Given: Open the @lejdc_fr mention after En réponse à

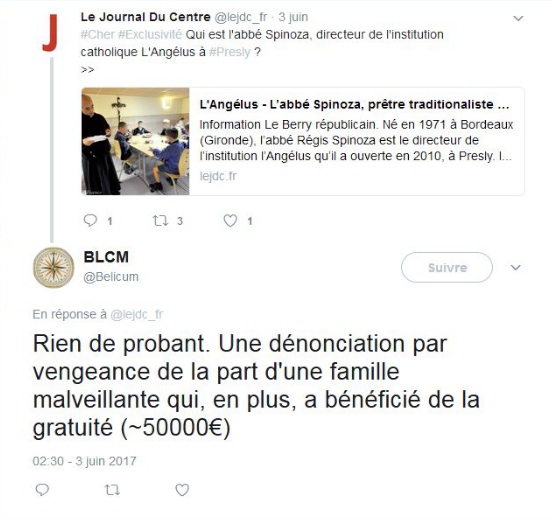Looking at the screenshot, I should point(136,314).
